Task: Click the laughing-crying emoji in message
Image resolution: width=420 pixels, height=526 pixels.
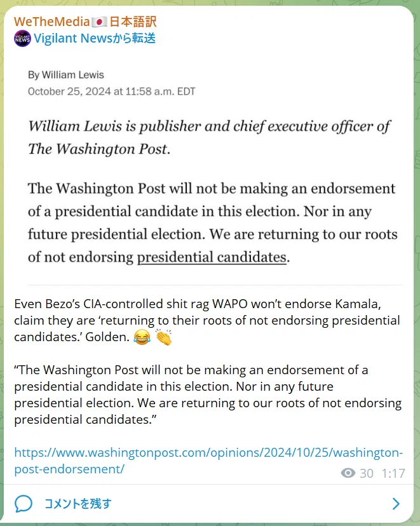Action: tap(142, 337)
